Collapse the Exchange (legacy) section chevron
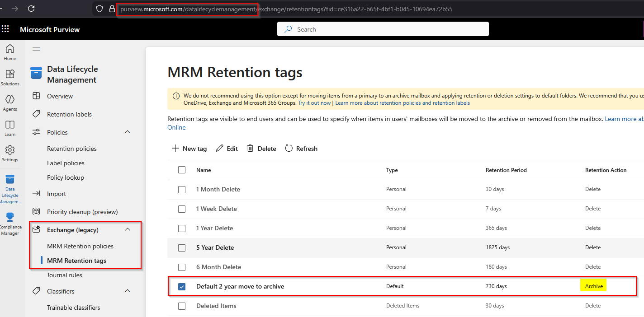 pos(128,230)
